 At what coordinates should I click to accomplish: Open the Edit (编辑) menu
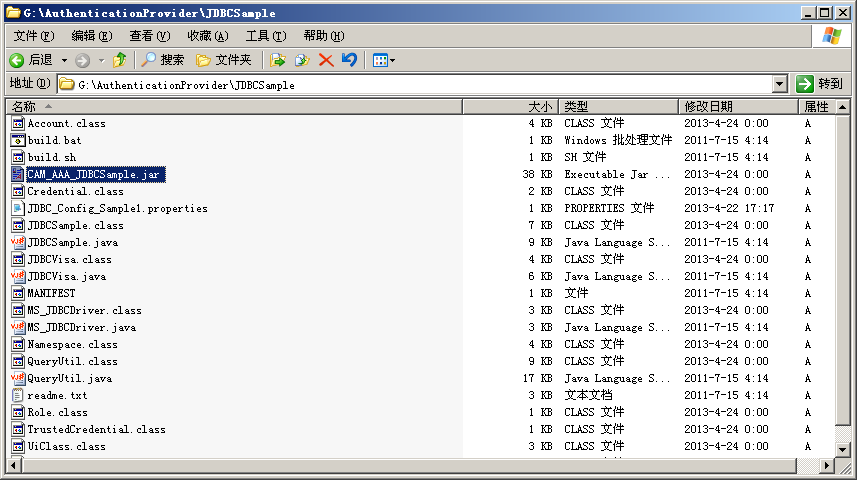pos(92,36)
